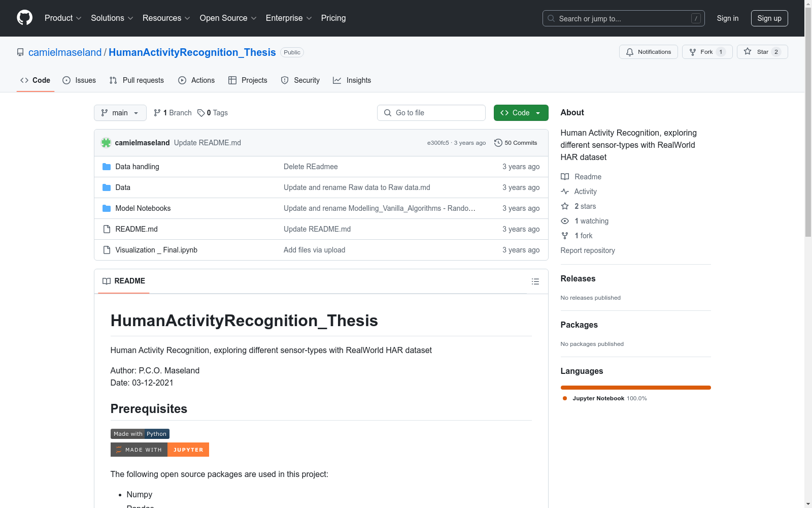The height and width of the screenshot is (508, 812).
Task: Star this repository
Action: tap(762, 52)
